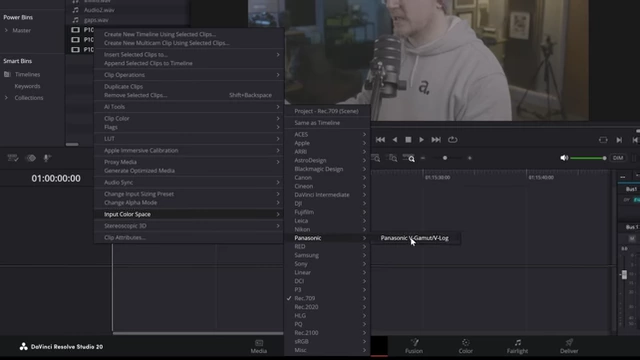Play reverse in viewer transport
The width and height of the screenshot is (640, 360).
395,140
